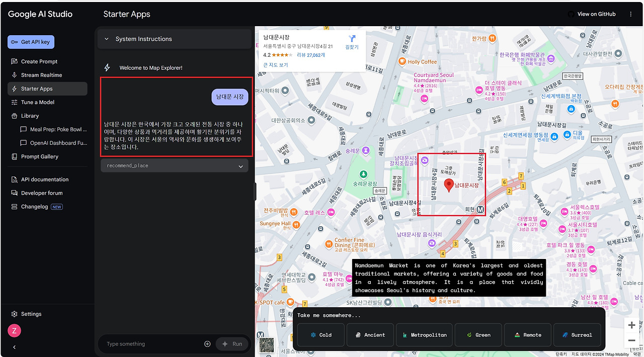Open Create Prompt in sidebar
The image size is (644, 357).
39,61
